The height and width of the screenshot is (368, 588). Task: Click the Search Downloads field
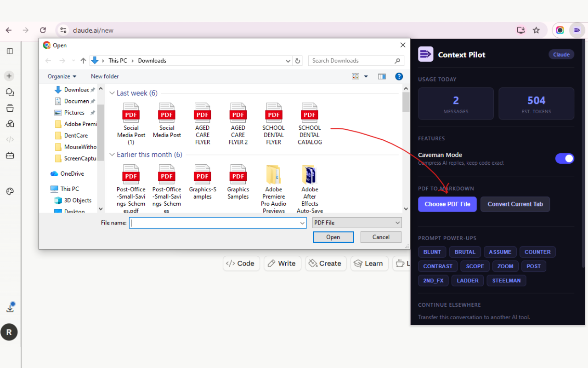tap(356, 61)
